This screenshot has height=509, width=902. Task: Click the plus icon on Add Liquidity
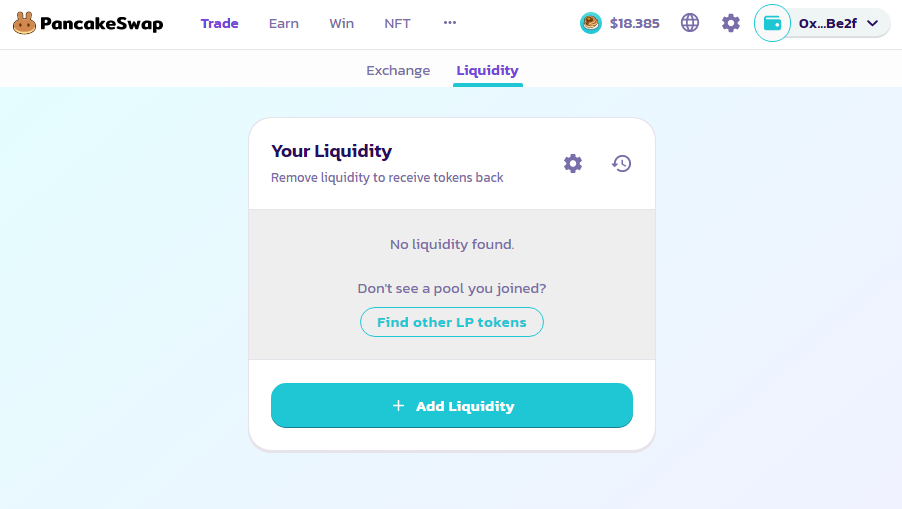(x=398, y=406)
